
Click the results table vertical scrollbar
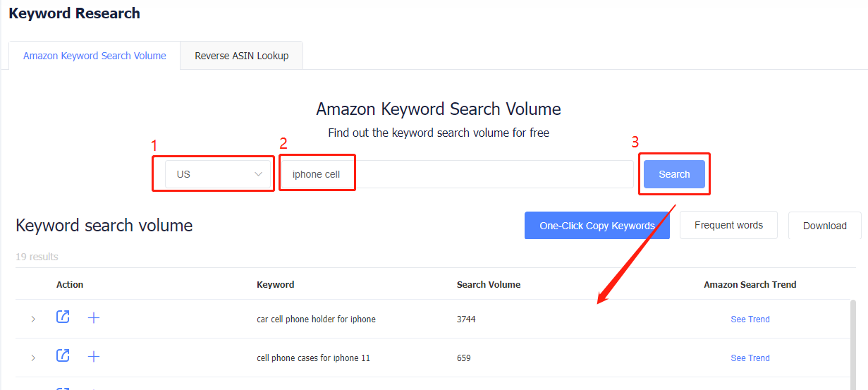853,344
